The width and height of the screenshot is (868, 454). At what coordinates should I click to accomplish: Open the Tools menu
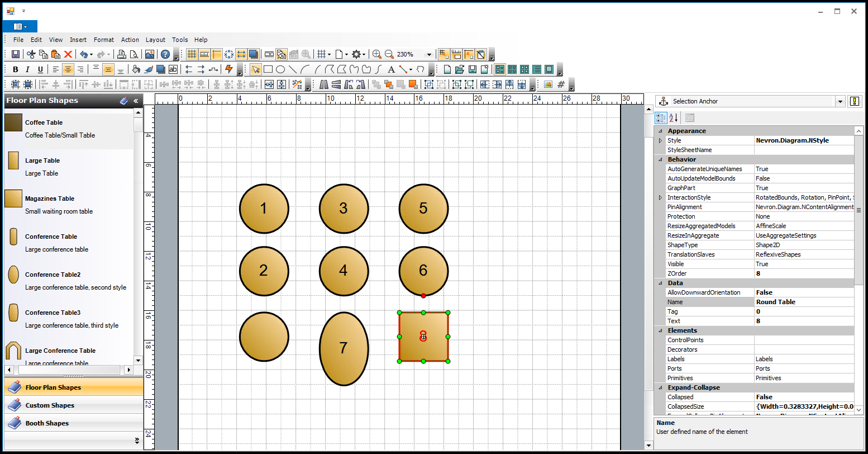[x=180, y=40]
